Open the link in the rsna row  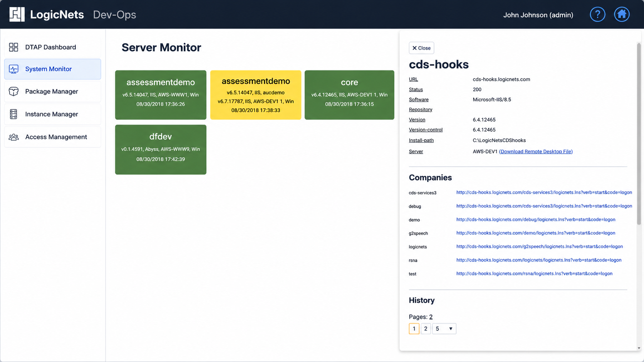(539, 260)
